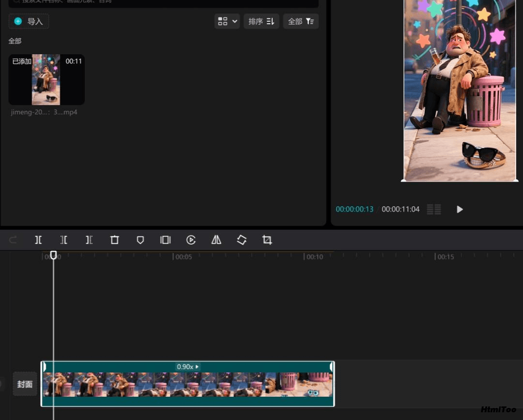Click the Mirror flip icon

point(216,240)
